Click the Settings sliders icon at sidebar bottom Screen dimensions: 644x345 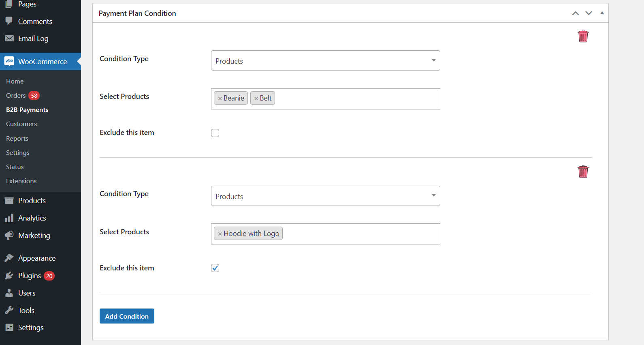tap(9, 328)
